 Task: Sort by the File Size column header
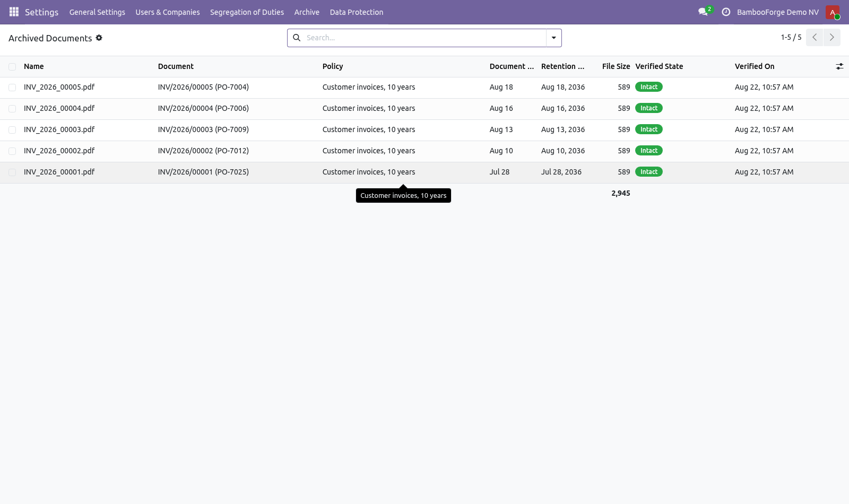tap(616, 66)
